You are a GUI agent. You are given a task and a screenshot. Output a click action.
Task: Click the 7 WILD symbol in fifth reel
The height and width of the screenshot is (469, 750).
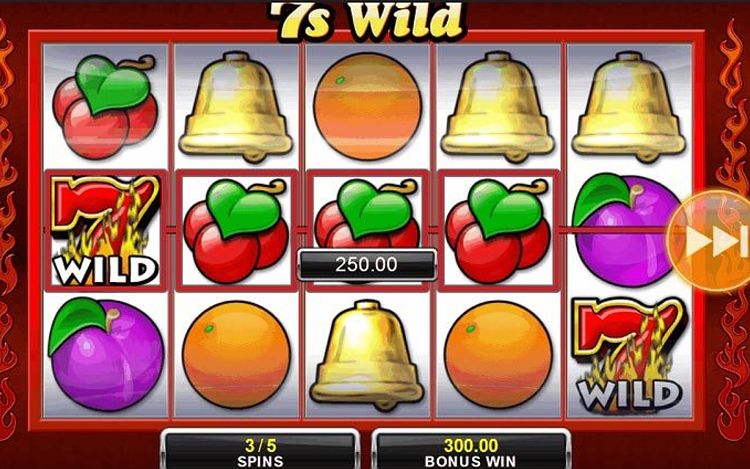[x=629, y=355]
